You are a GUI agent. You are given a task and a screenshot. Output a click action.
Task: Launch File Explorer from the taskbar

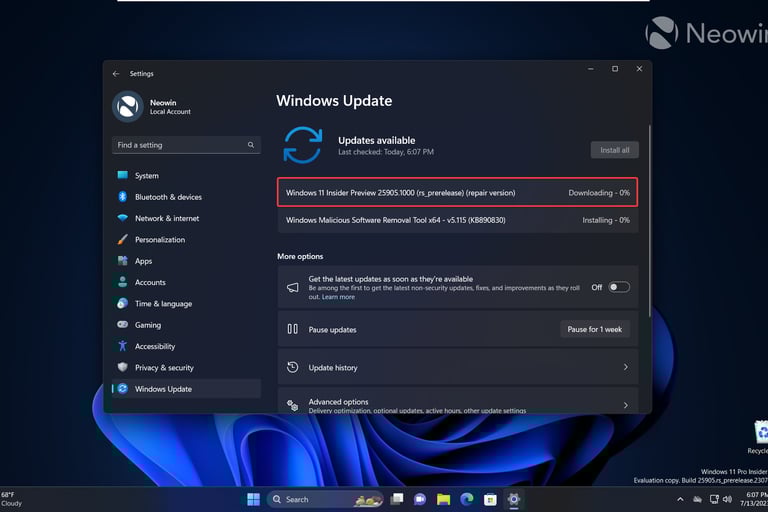pyautogui.click(x=443, y=499)
